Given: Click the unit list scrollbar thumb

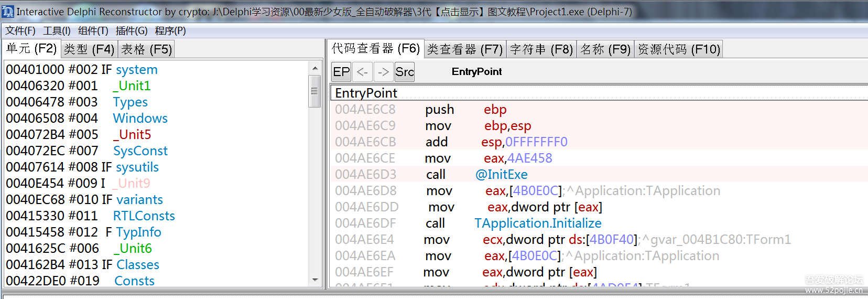Looking at the screenshot, I should click(x=314, y=91).
